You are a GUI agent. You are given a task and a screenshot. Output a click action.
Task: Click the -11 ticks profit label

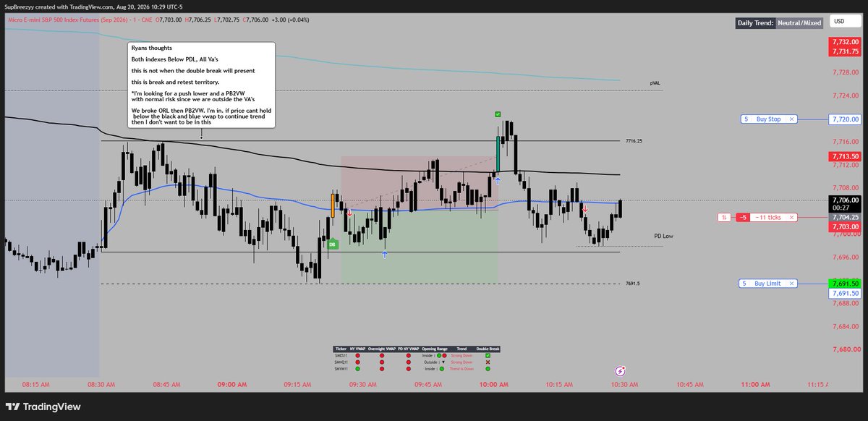(768, 217)
